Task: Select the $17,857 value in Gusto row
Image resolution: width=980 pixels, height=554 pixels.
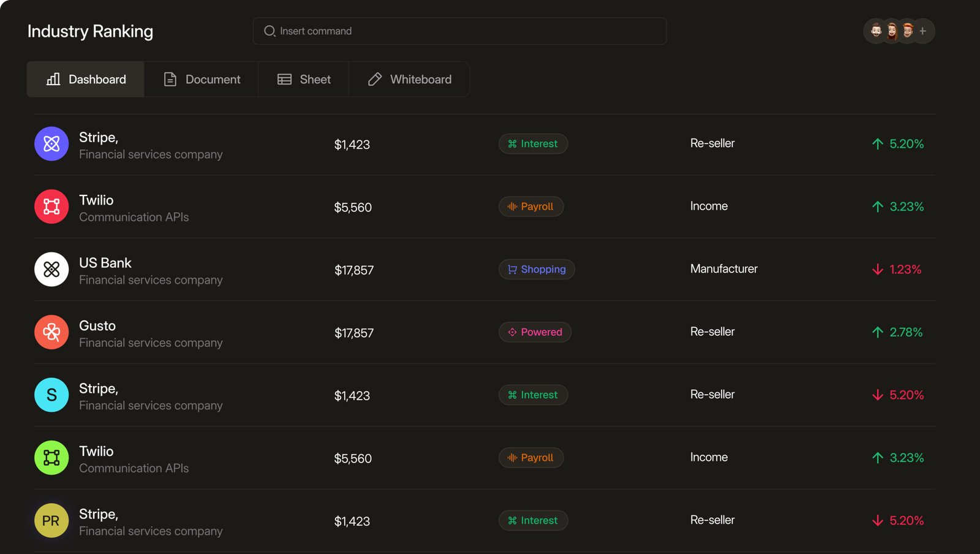Action: (354, 333)
